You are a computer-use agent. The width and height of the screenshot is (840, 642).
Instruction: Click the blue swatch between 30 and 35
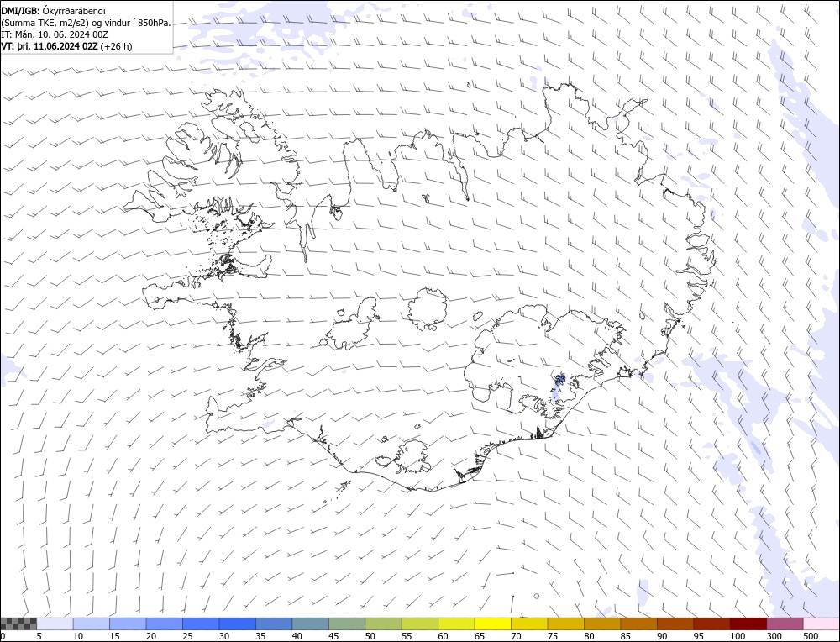(x=238, y=624)
